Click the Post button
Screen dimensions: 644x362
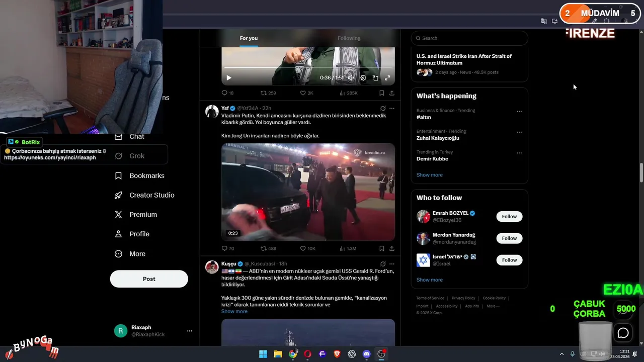click(149, 279)
